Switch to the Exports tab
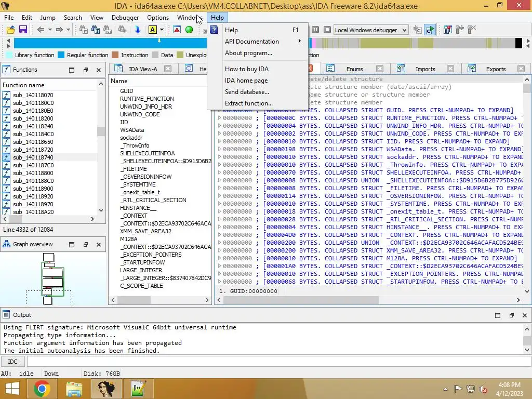Image resolution: width=532 pixels, height=399 pixels. tap(496, 69)
